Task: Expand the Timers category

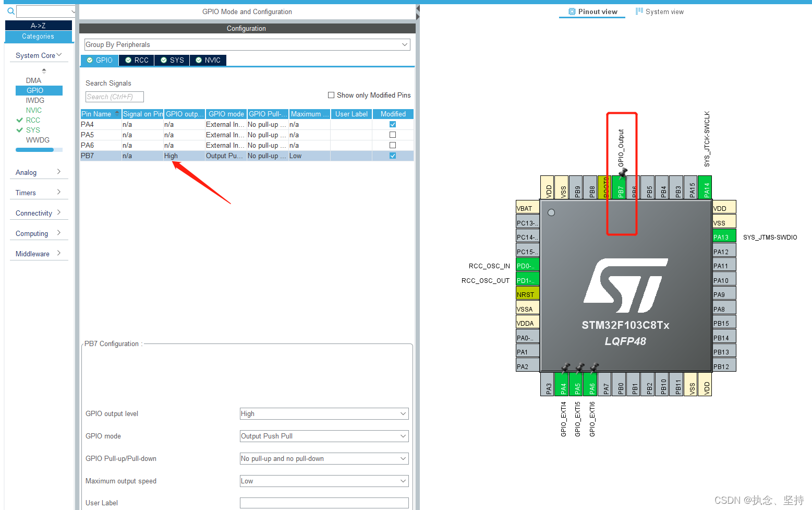Action: [x=39, y=193]
